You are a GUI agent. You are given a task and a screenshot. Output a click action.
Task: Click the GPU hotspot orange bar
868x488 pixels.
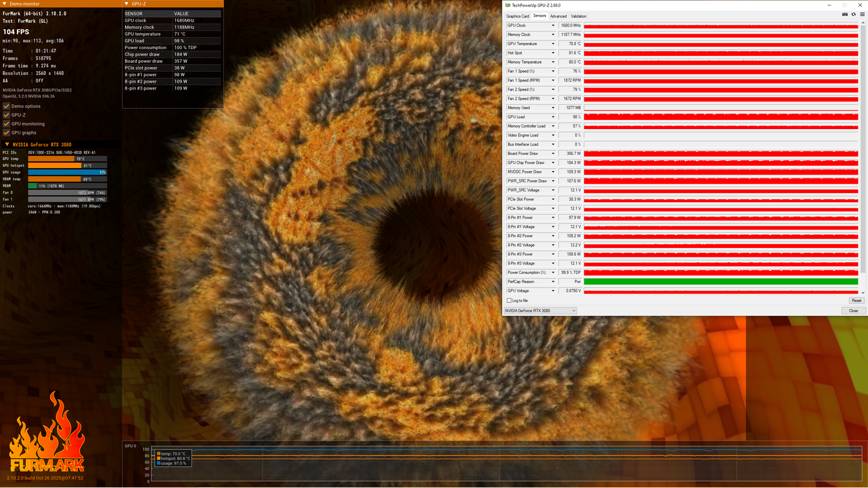coord(67,166)
